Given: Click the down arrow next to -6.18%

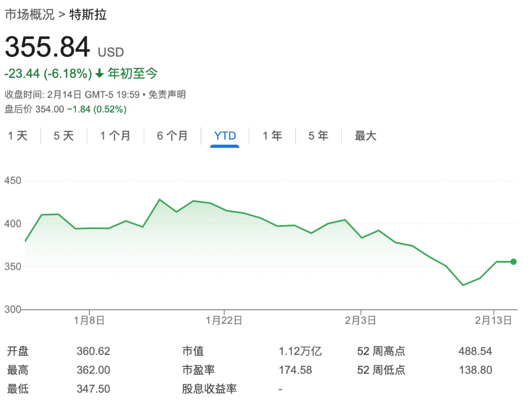Looking at the screenshot, I should pos(100,74).
